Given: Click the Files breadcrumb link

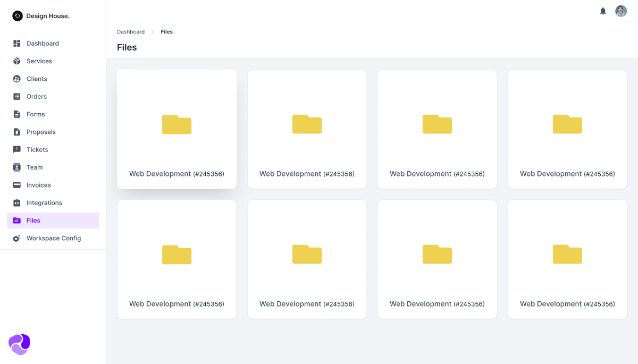Looking at the screenshot, I should [x=166, y=31].
